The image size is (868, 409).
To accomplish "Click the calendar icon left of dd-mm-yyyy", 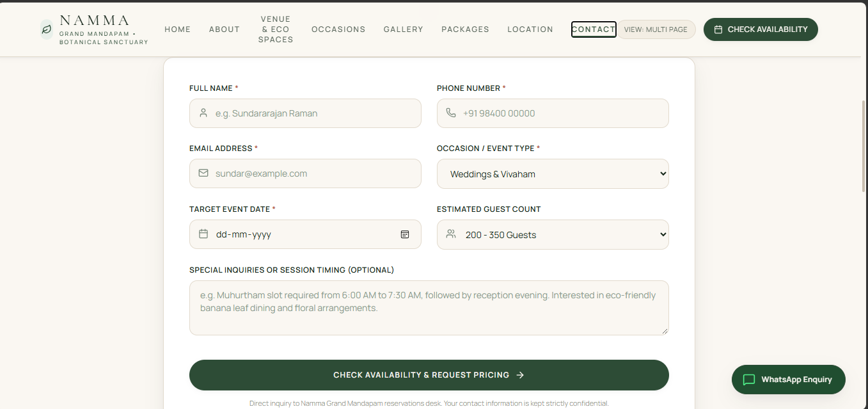I will point(203,234).
